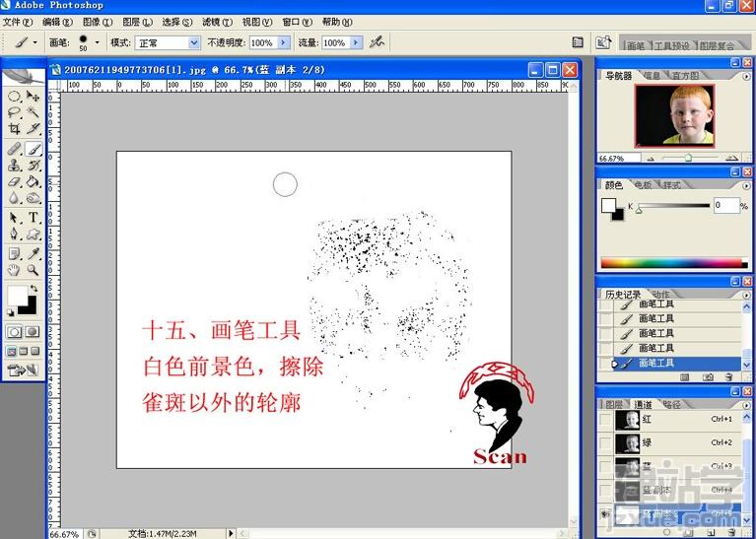
Task: Select the Lasso tool
Action: pos(14,112)
